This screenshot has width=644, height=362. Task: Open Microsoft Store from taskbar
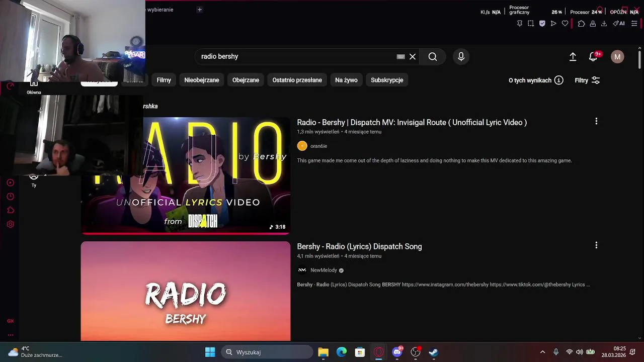click(360, 352)
